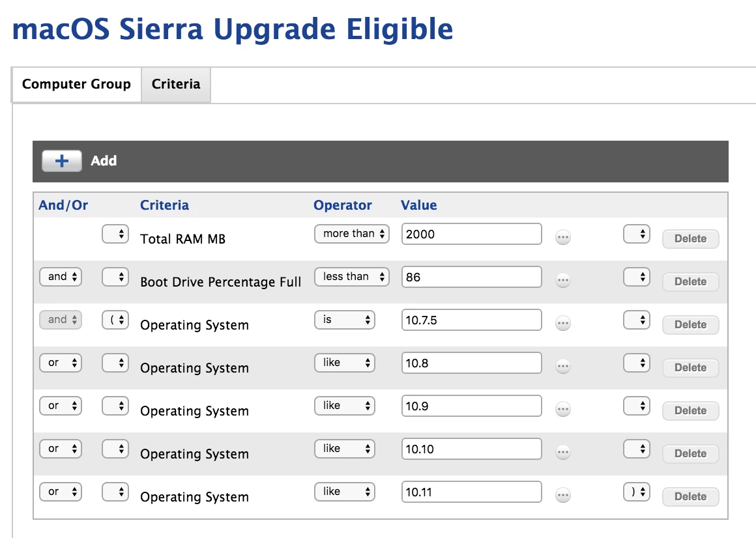Open closing parenthesis dropdown on Total RAM row
Viewport: 756px width, 538px height.
(x=637, y=234)
